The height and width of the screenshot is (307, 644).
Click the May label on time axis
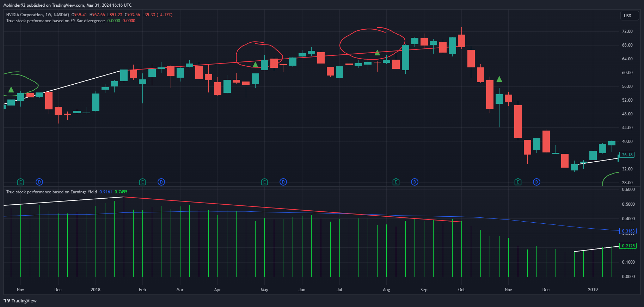[x=264, y=290]
